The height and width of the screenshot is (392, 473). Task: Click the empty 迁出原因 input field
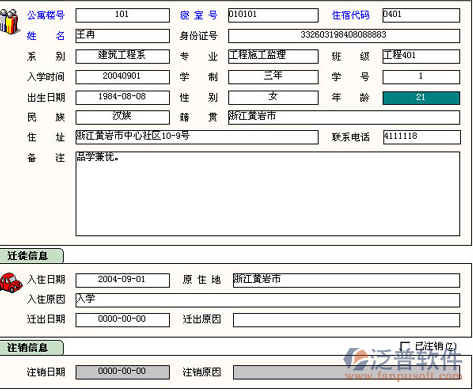pyautogui.click(x=346, y=320)
